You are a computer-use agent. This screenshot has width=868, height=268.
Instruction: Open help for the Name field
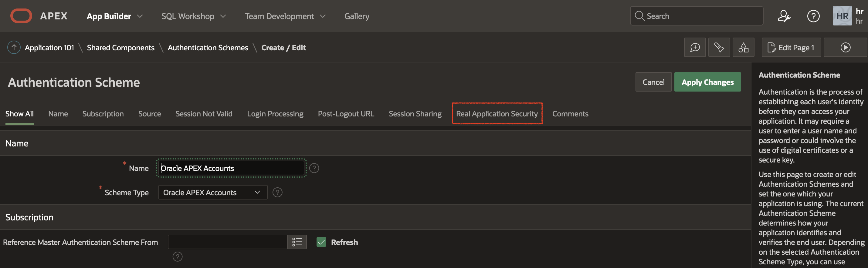[x=314, y=168]
